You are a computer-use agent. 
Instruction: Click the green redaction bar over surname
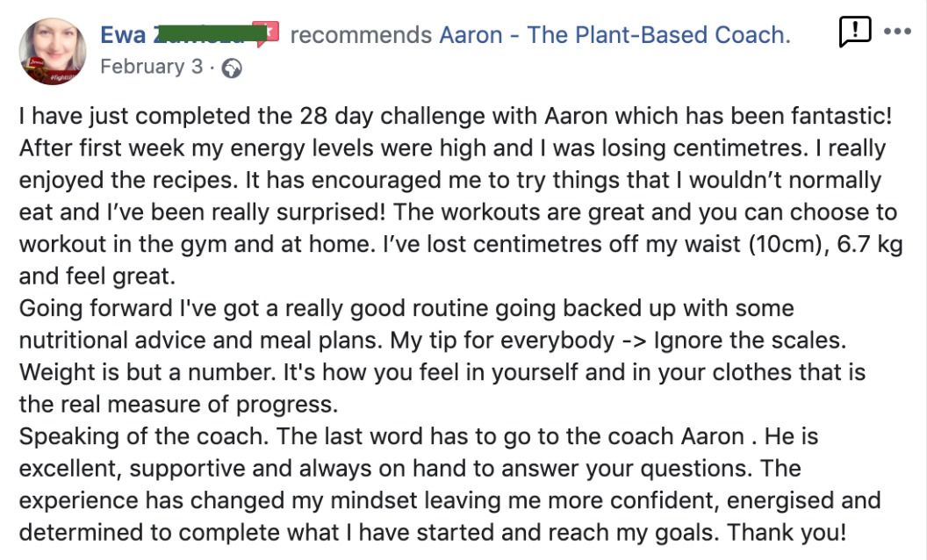(204, 33)
